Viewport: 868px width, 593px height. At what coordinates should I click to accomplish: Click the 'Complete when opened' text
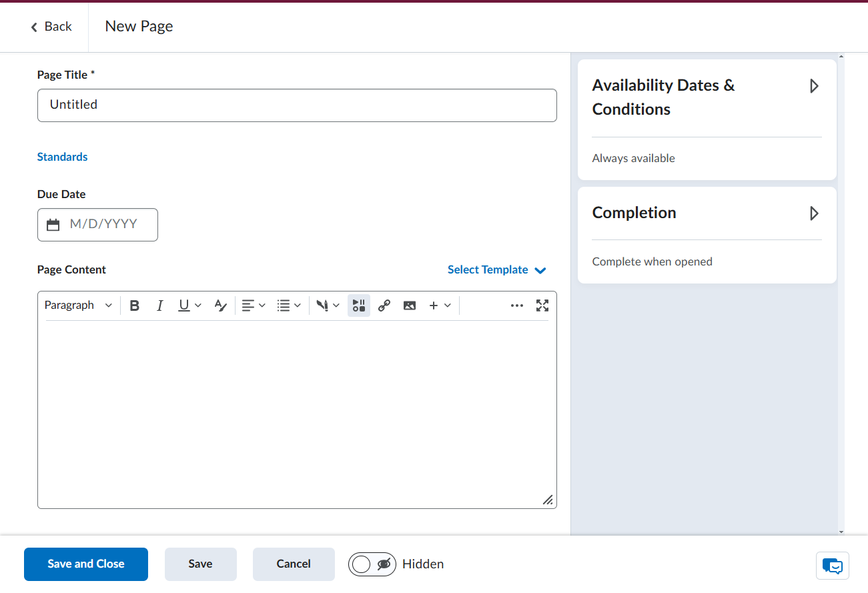coord(653,261)
